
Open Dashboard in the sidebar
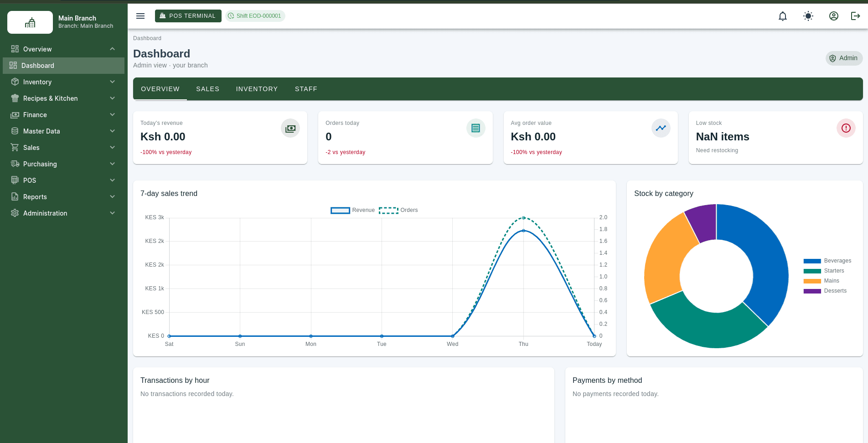[63, 66]
